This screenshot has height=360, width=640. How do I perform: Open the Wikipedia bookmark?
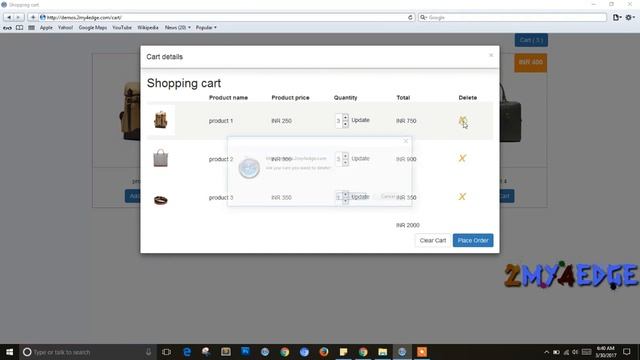[x=148, y=28]
